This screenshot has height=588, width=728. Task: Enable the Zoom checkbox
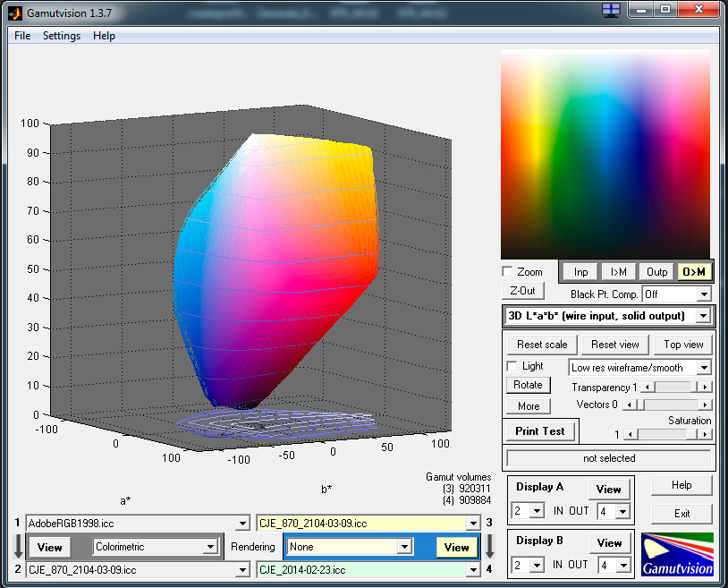click(x=508, y=271)
